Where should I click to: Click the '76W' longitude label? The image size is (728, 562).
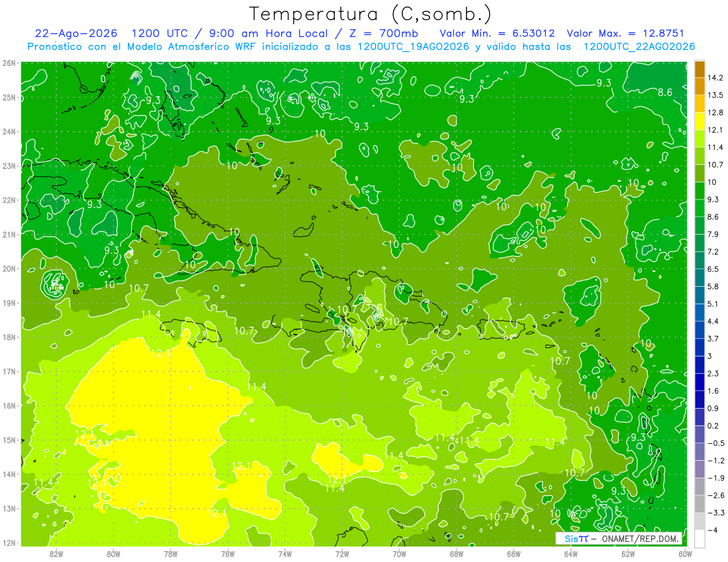tap(227, 553)
